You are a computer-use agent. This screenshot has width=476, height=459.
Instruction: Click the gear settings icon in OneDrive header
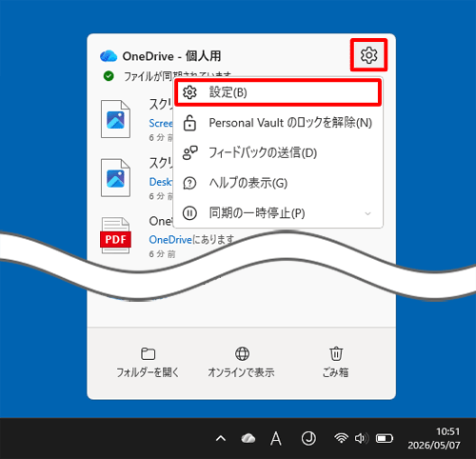point(368,55)
